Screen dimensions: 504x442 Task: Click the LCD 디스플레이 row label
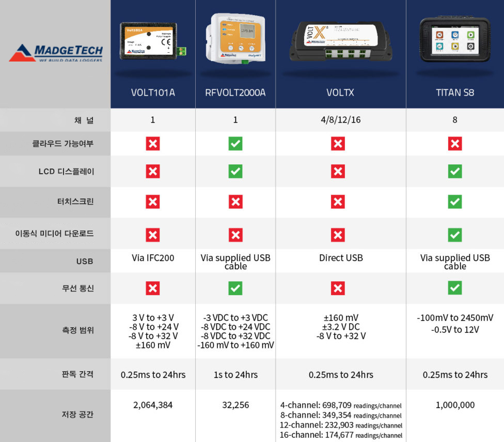tap(66, 172)
